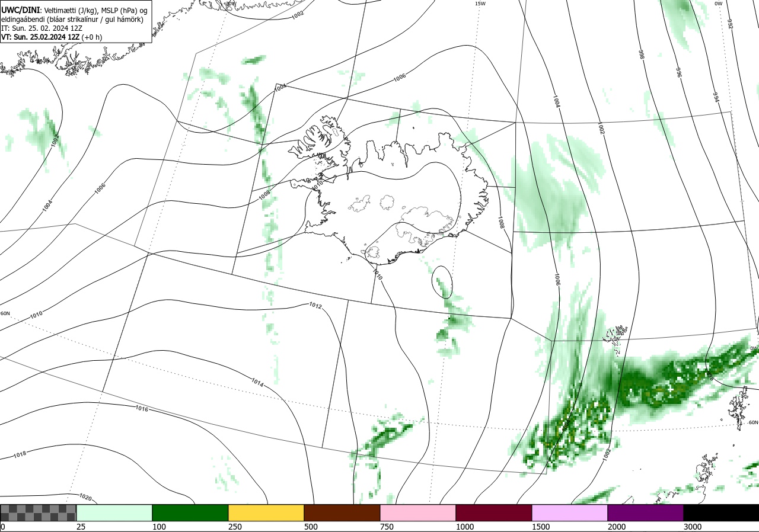Viewport: 759px width, 532px height.
Task: Pick the pink 750–1000 legend swatch
Action: pos(418,512)
